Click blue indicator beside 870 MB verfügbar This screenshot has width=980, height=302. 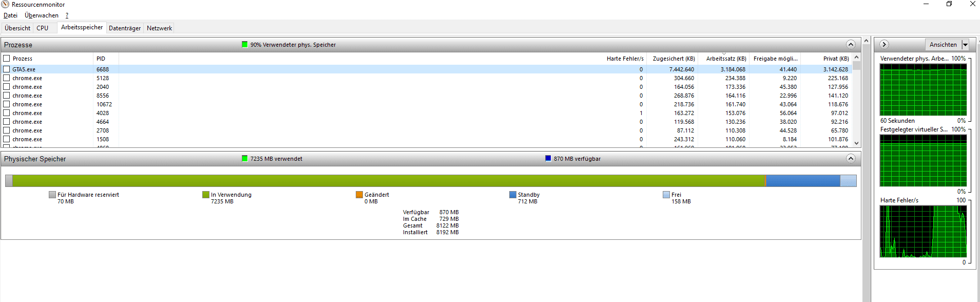coord(548,158)
